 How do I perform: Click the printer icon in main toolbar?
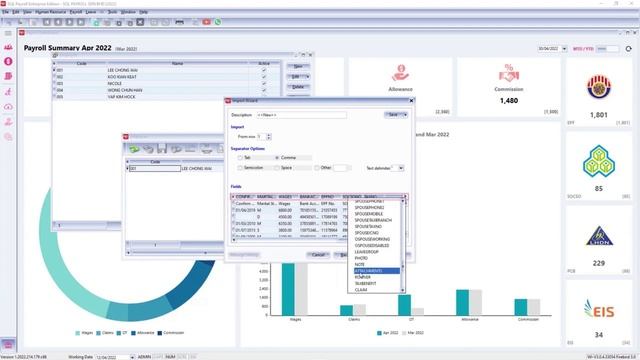click(x=179, y=22)
